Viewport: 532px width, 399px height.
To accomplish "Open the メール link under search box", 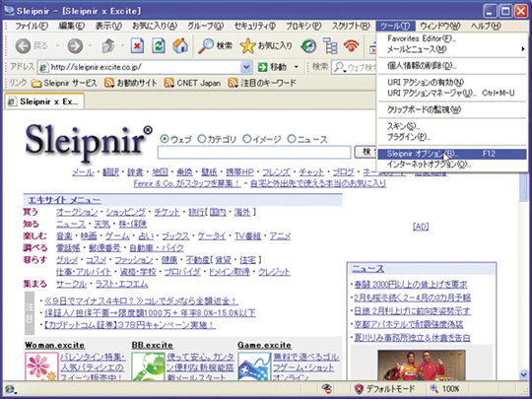I will (x=83, y=172).
